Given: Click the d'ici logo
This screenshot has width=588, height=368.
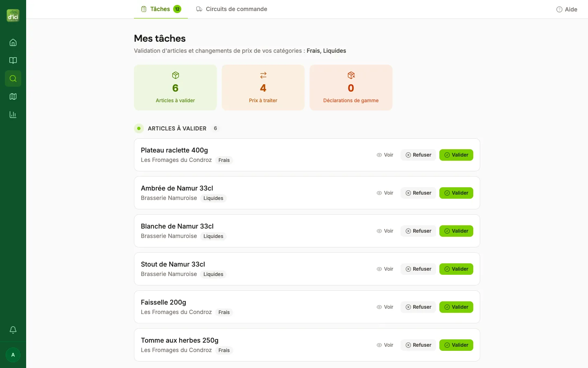Looking at the screenshot, I should (13, 16).
